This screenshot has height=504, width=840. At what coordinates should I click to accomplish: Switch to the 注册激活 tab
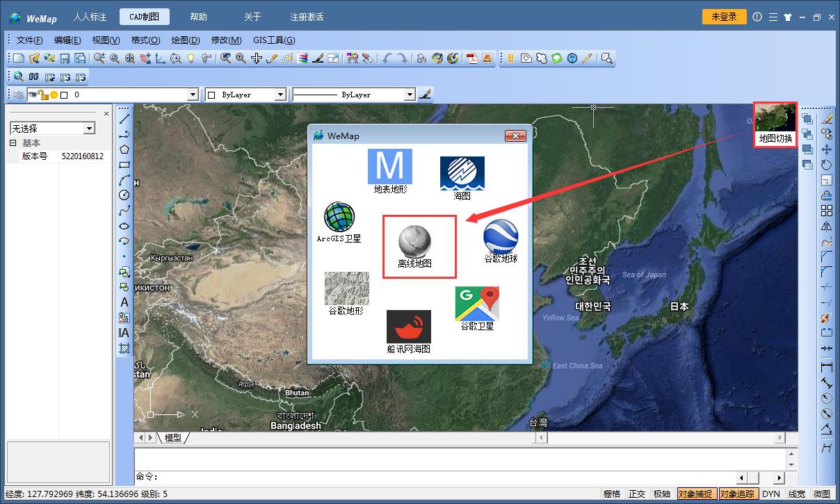307,17
